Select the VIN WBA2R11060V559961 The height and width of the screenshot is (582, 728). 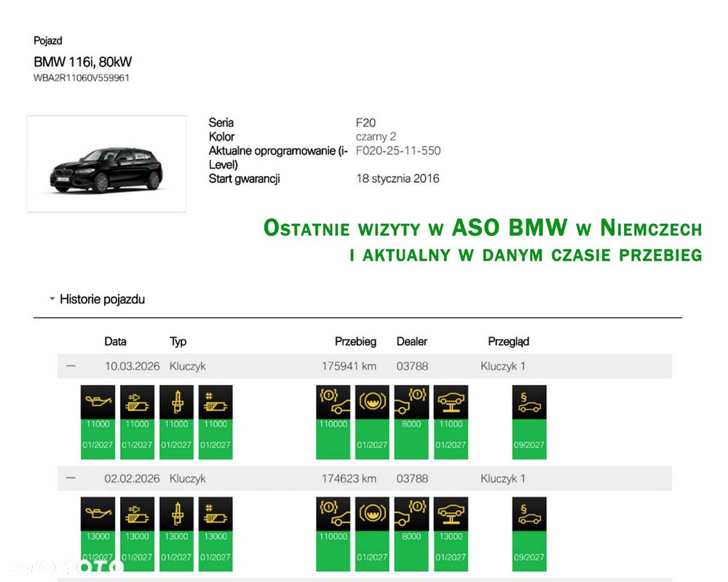(x=82, y=78)
